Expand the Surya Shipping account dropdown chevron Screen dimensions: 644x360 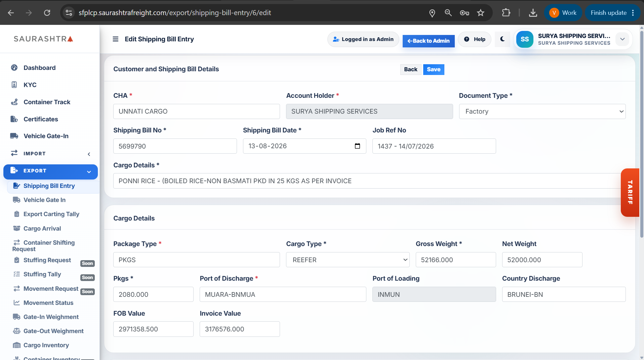click(x=622, y=39)
